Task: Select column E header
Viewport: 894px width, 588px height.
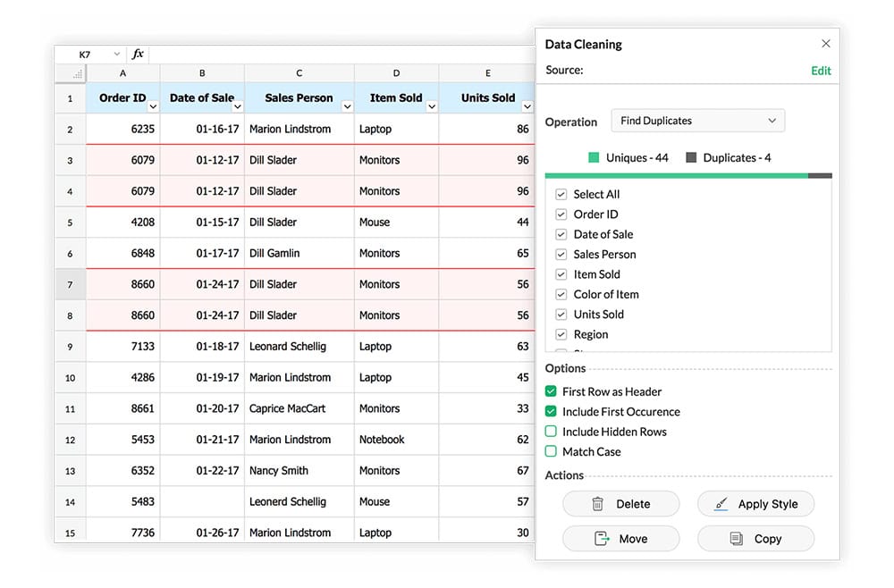Action: coord(487,73)
